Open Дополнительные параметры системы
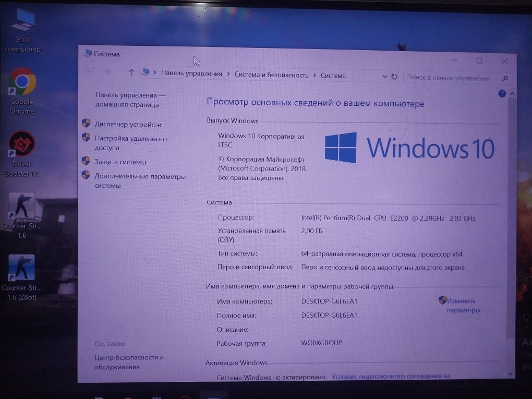 140,181
